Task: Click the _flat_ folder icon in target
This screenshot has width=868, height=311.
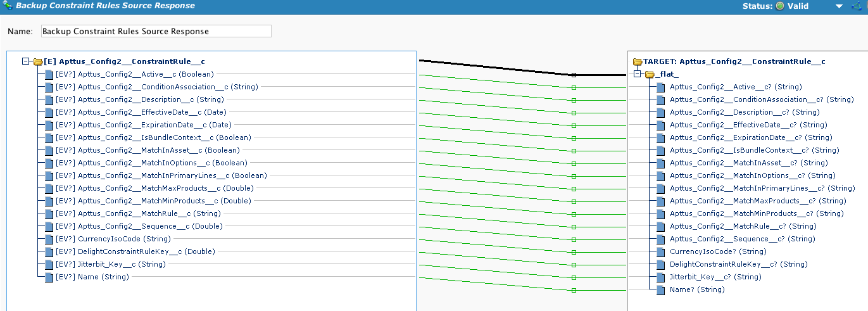Action: 649,75
